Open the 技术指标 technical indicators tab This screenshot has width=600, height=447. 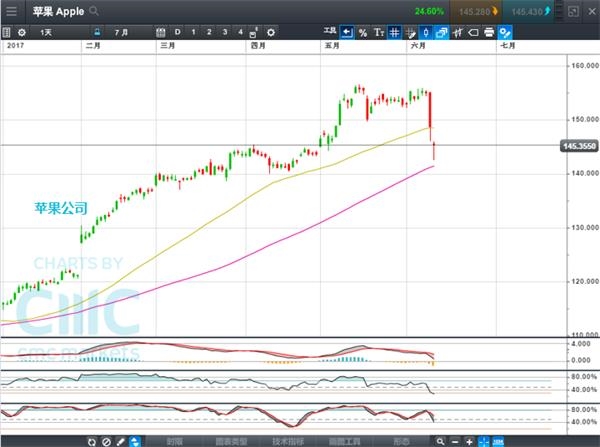click(288, 442)
